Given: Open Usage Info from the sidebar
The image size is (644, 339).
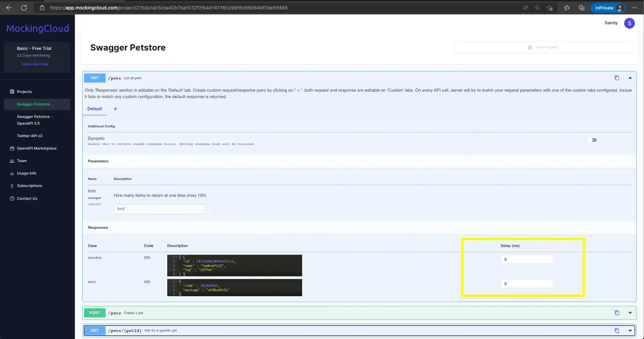Looking at the screenshot, I should [x=27, y=173].
